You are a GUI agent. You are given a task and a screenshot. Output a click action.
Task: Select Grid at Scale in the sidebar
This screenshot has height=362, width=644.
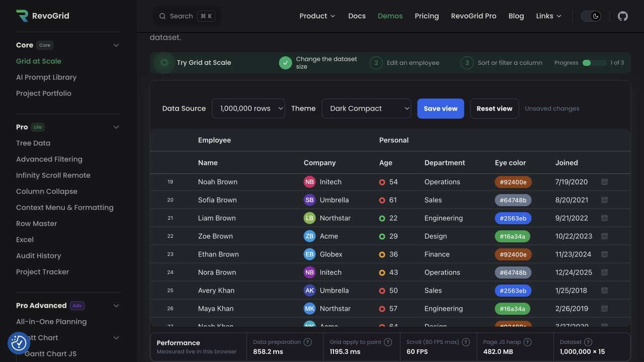click(39, 61)
